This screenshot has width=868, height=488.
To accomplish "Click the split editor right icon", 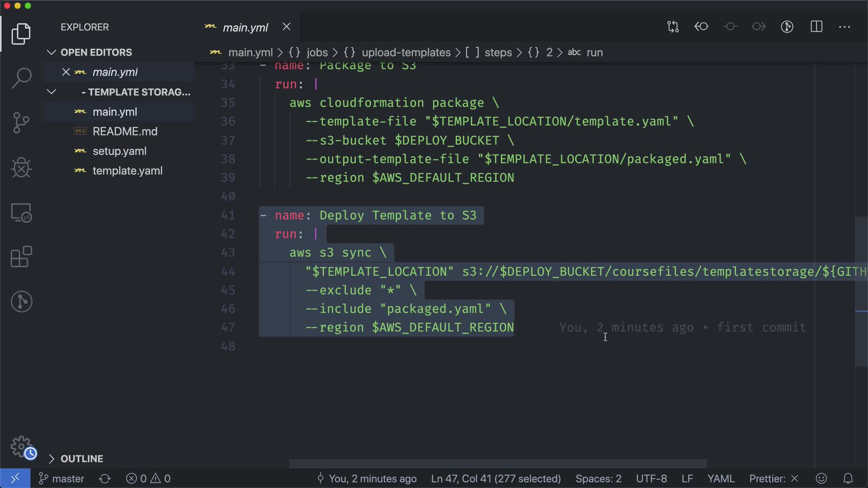I will (x=816, y=27).
